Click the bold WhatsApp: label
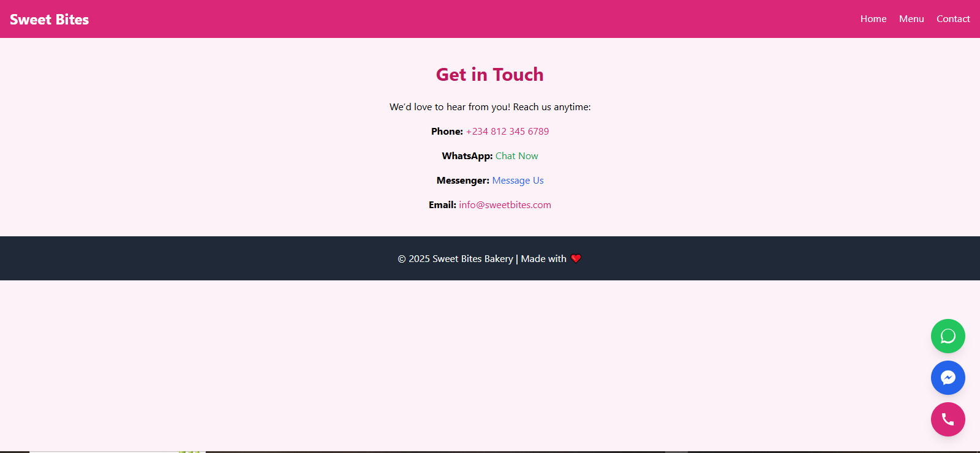 pyautogui.click(x=467, y=156)
